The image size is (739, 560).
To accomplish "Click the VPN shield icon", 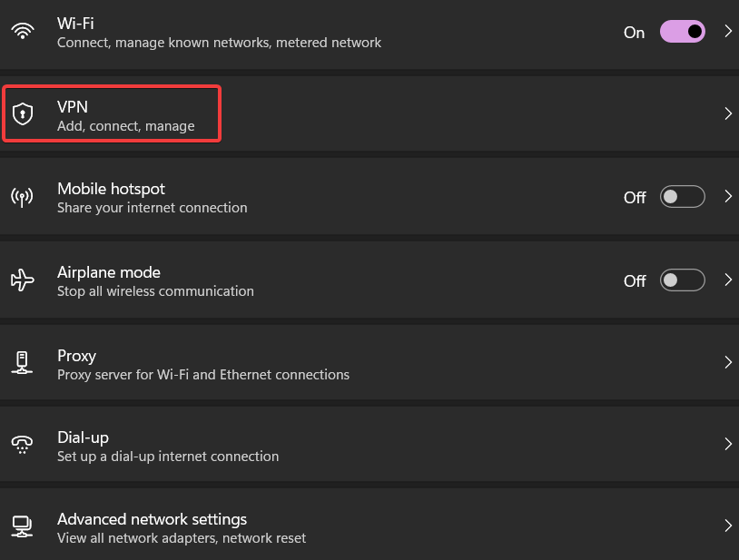I will click(x=22, y=113).
